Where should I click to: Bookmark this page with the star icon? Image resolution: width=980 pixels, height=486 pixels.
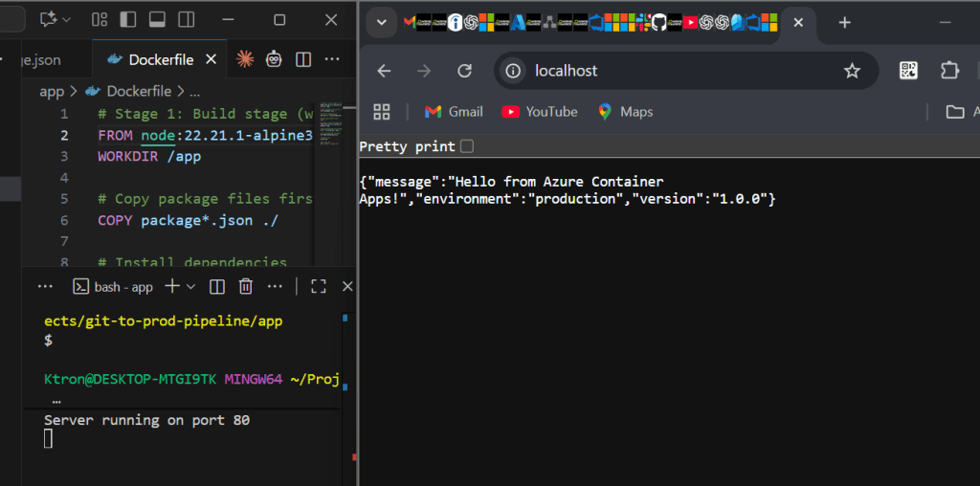point(852,71)
